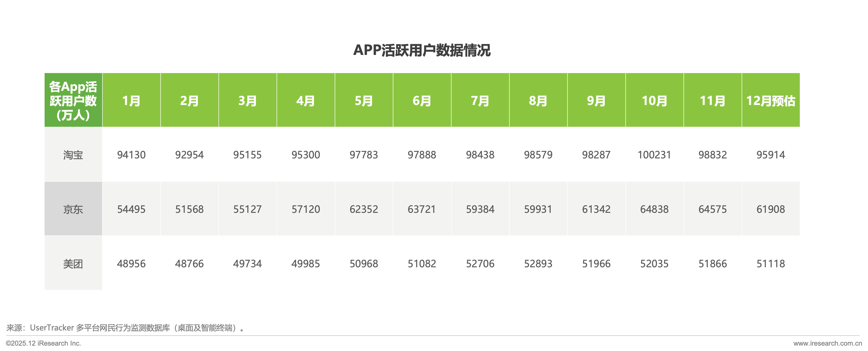Click the value 100231

[654, 155]
